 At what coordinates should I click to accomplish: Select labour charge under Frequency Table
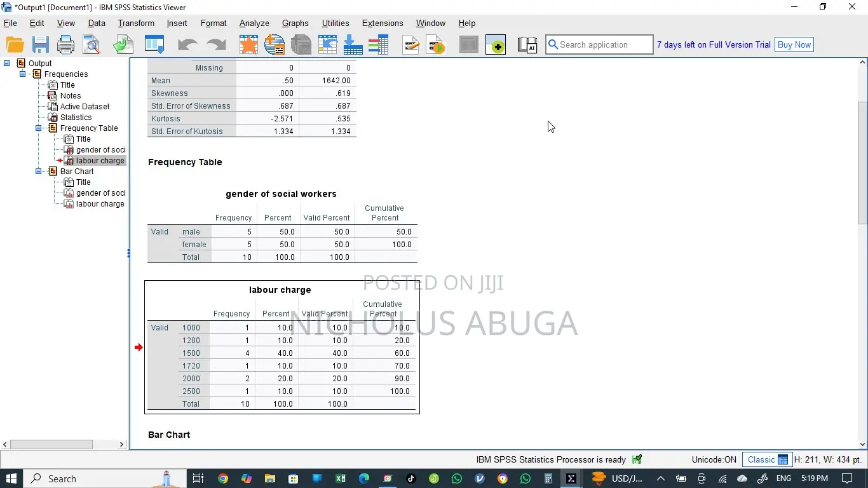point(100,160)
